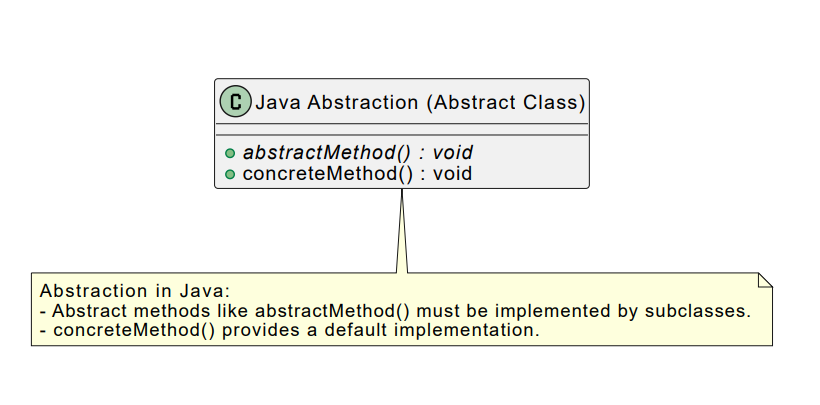The height and width of the screenshot is (405, 820).
Task: Click the public marker beside concreteMethod()
Action: pyautogui.click(x=230, y=174)
